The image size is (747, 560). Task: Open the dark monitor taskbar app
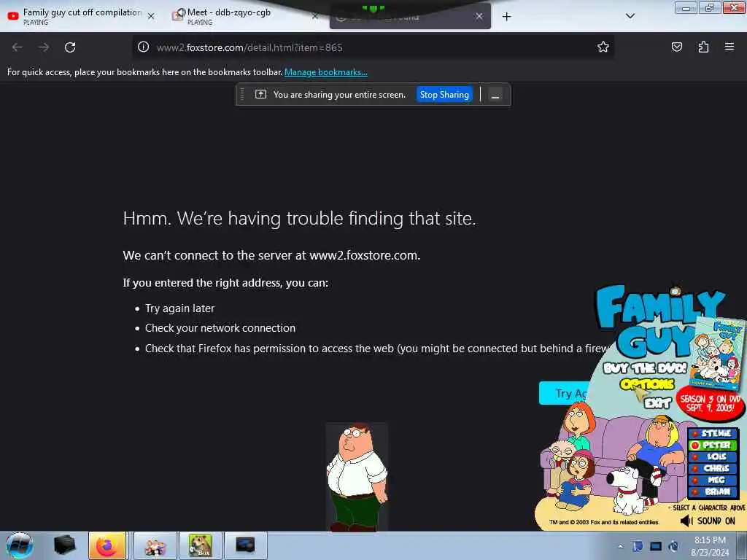pyautogui.click(x=245, y=545)
